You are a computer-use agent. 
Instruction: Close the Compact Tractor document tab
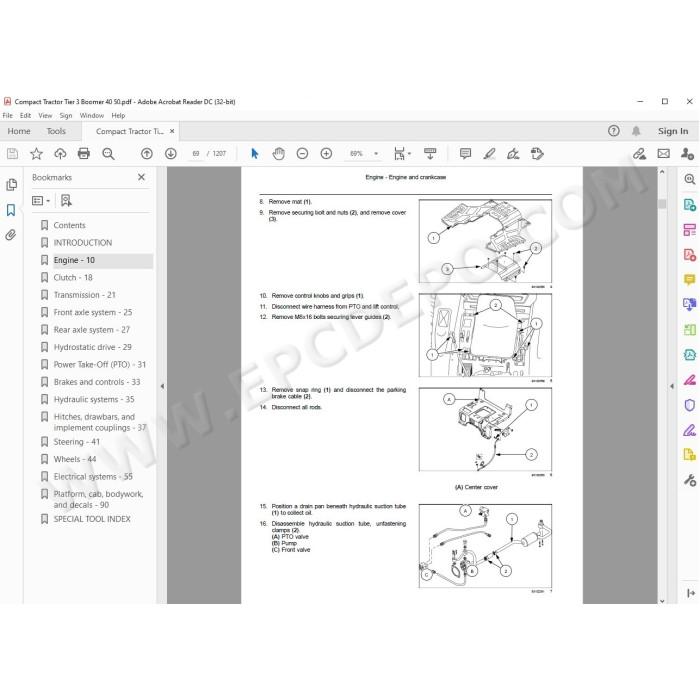172,131
